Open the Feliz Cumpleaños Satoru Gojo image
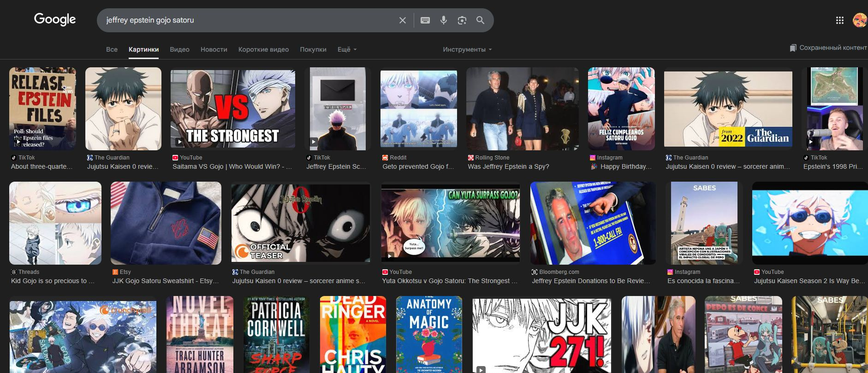868x373 pixels. [x=621, y=109]
